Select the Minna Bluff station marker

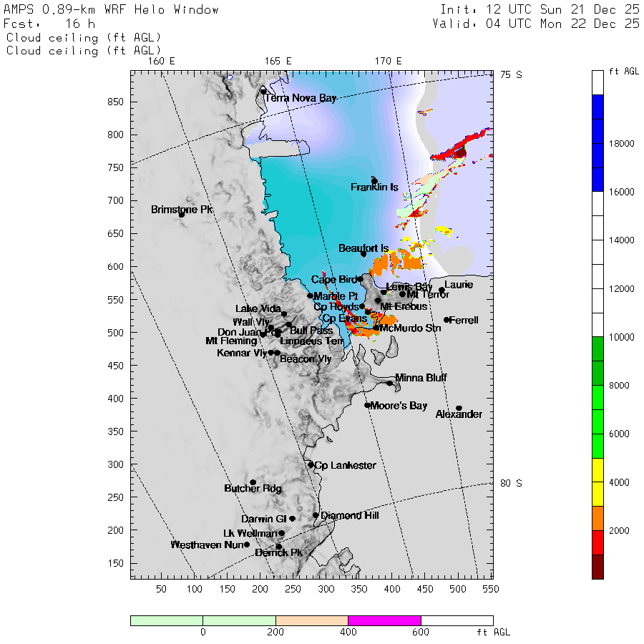point(390,383)
